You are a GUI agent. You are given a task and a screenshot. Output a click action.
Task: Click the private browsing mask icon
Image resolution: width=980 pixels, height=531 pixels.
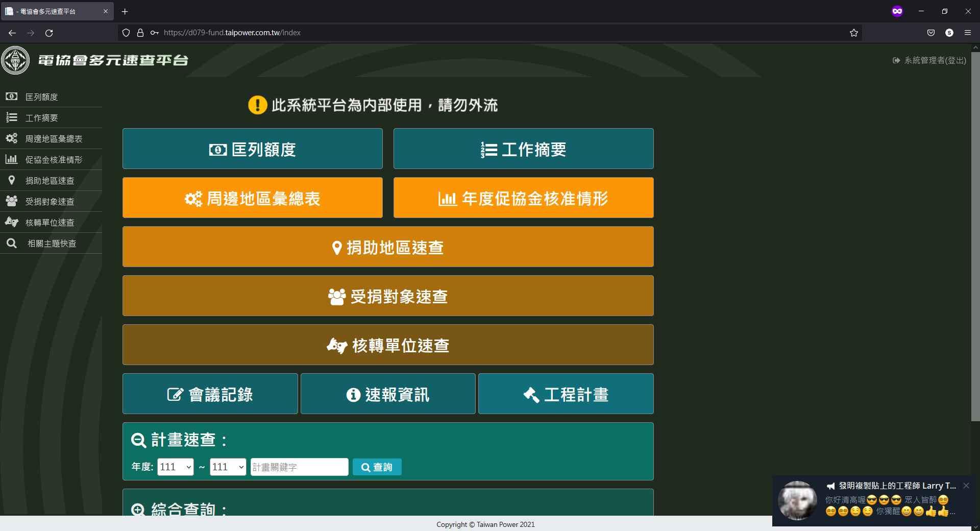click(x=897, y=11)
